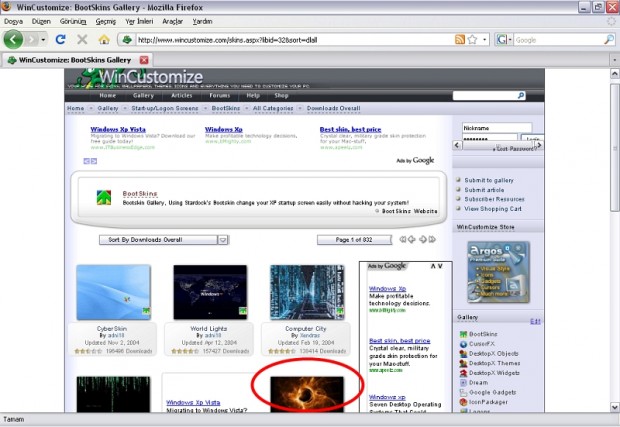Open the Araçlar menu

[172, 21]
